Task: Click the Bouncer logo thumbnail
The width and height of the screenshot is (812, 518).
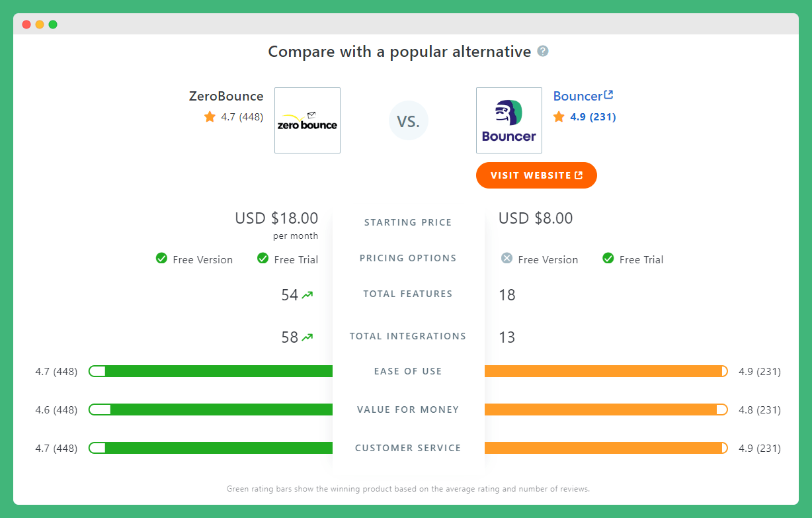Action: click(508, 120)
